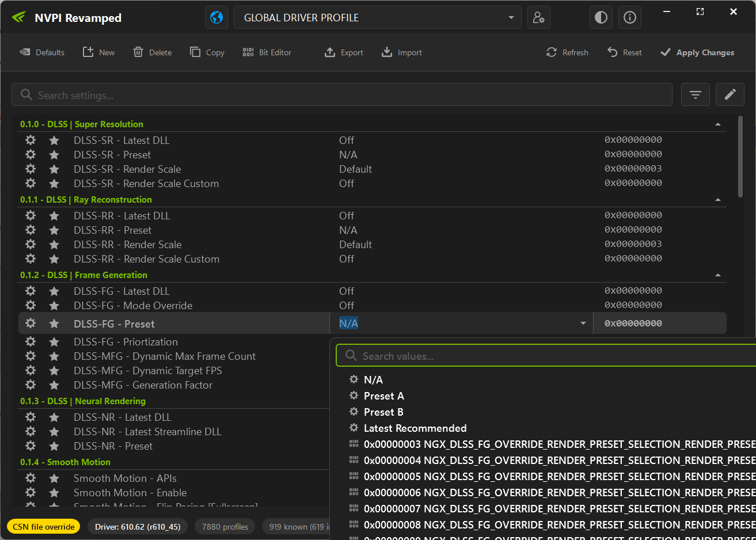The image size is (756, 540).
Task: Click the CSN file override badge
Action: [x=44, y=527]
